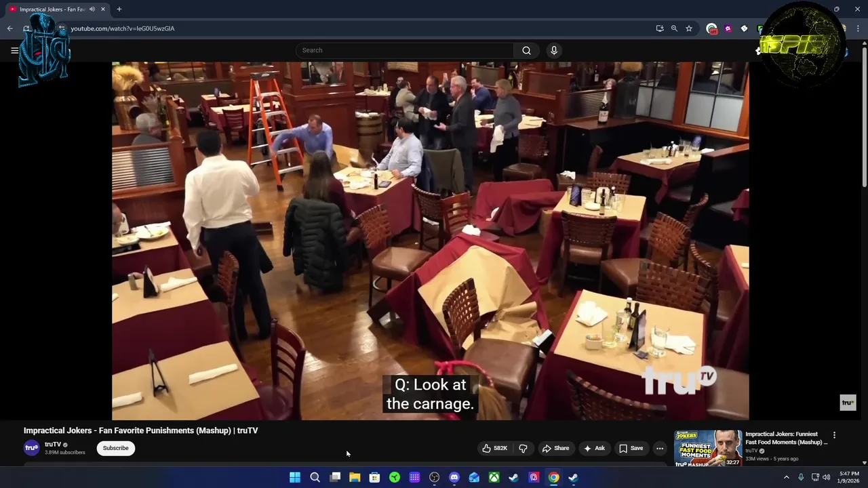
Task: Open Task View on the taskbar
Action: (x=335, y=477)
